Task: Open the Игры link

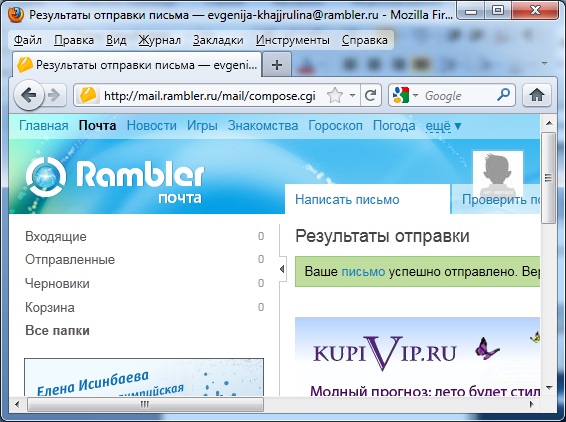Action: [202, 126]
